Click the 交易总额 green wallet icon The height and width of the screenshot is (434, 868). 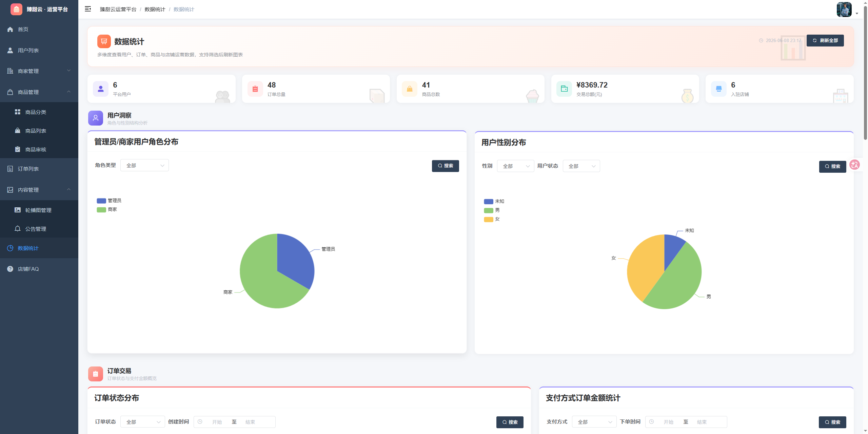pyautogui.click(x=564, y=89)
